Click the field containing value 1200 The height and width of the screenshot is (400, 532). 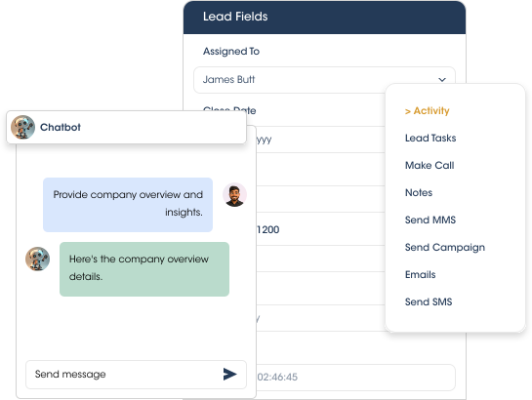pos(320,229)
